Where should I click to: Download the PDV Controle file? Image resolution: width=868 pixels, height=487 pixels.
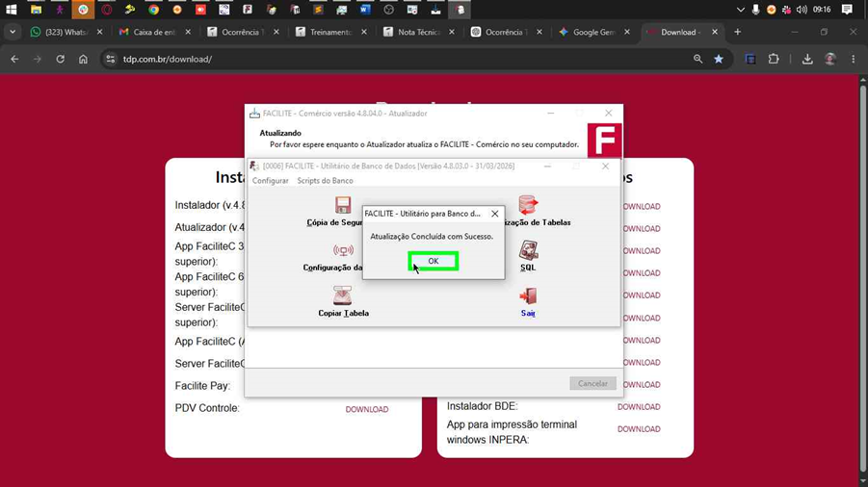(366, 409)
